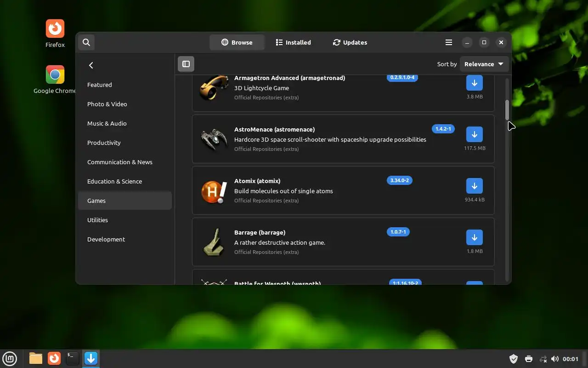Click version badge 3.34.0-2
The height and width of the screenshot is (368, 588).
pyautogui.click(x=400, y=180)
